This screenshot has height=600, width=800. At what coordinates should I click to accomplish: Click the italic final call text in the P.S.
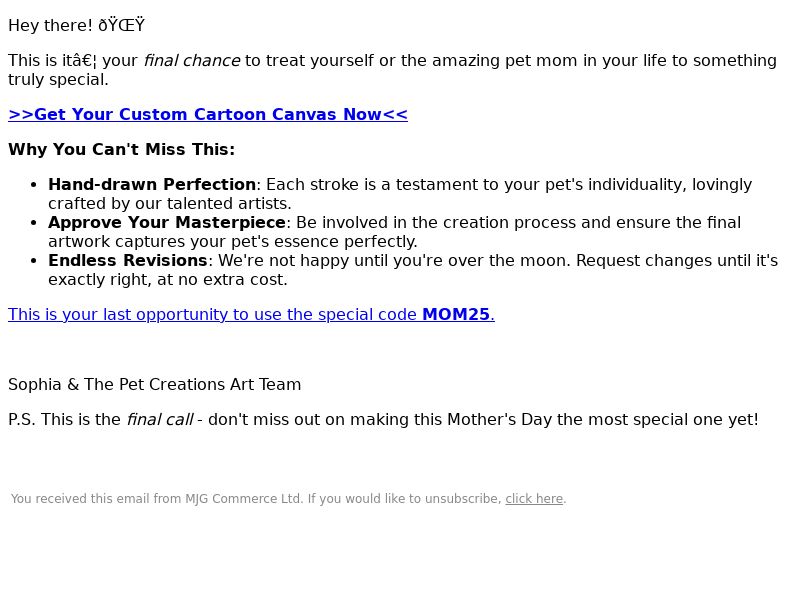160,419
